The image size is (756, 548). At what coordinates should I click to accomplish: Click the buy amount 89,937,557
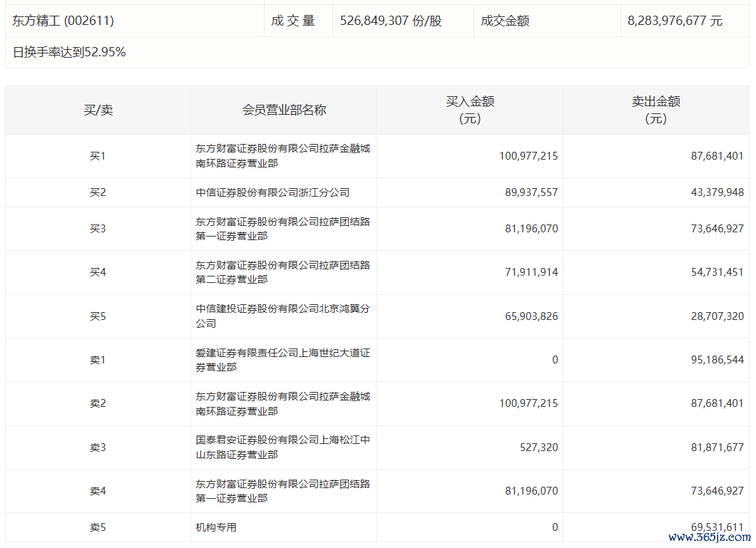coord(531,192)
